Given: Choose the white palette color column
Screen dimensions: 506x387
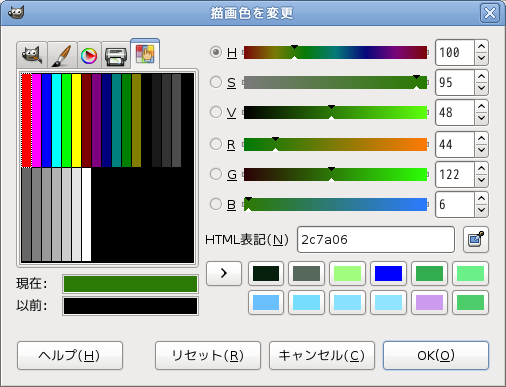Looking at the screenshot, I should tap(86, 214).
